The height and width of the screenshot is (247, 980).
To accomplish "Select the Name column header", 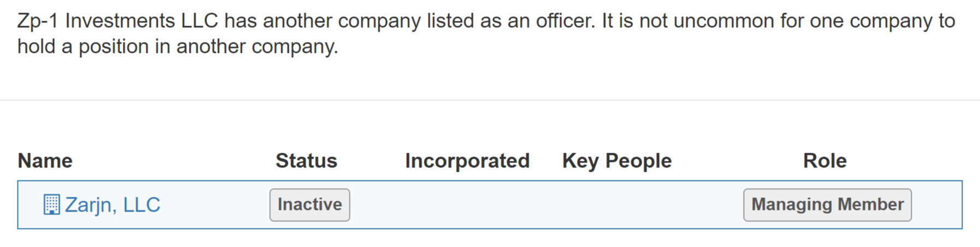I will [45, 161].
